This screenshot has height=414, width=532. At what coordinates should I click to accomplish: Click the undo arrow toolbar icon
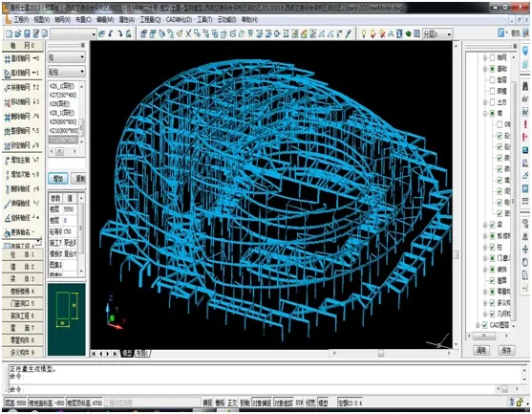pyautogui.click(x=111, y=33)
